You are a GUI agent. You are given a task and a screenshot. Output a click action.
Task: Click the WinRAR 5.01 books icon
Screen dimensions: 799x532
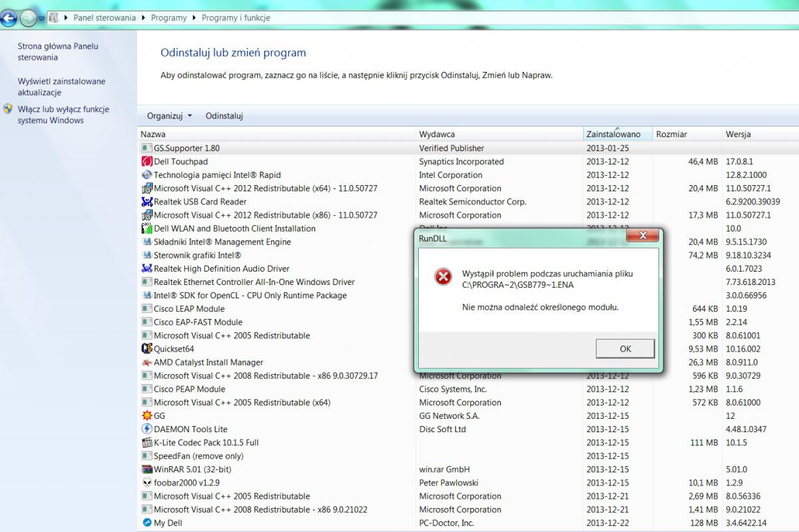coord(147,469)
